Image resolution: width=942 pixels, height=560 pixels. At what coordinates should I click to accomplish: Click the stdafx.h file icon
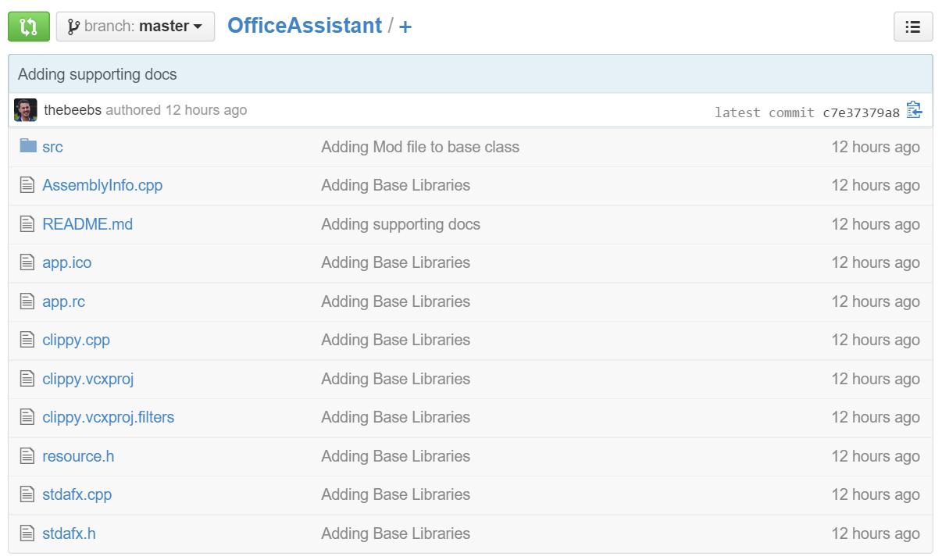(27, 533)
